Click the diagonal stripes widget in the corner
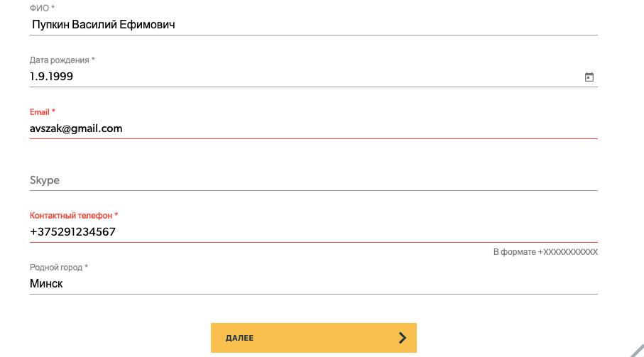The image size is (644, 357). tap(637, 351)
